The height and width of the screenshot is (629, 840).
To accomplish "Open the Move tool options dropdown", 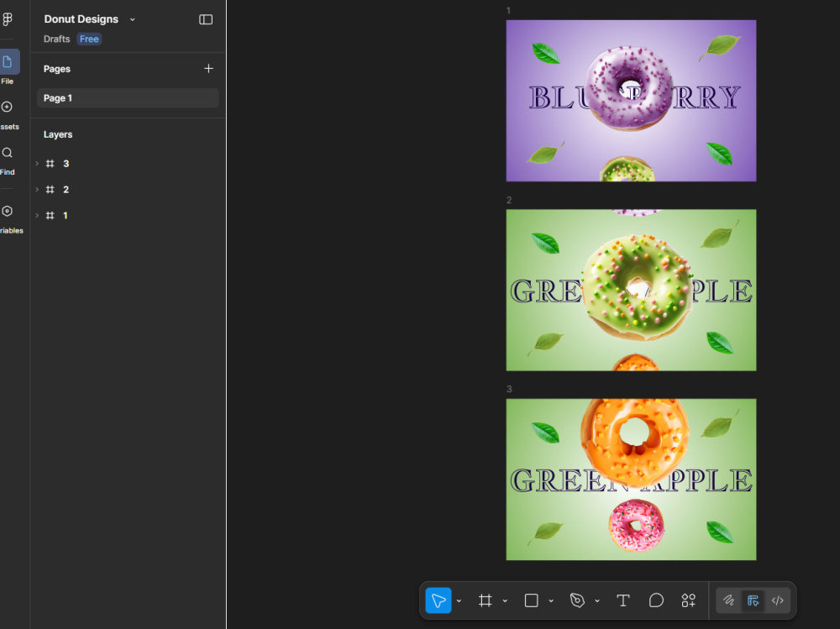I will coord(459,601).
